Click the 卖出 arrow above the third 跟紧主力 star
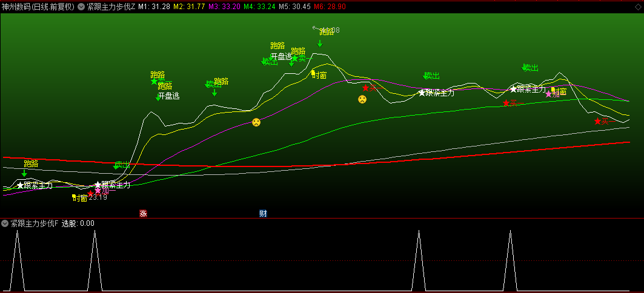This screenshot has height=293, width=644. (x=426, y=76)
